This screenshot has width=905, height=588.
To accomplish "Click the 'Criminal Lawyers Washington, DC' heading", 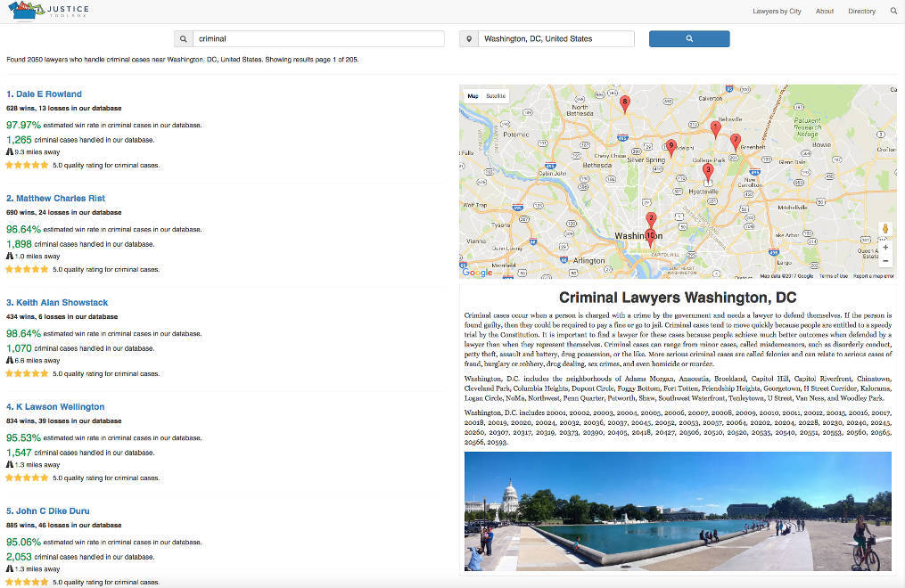I will click(678, 298).
